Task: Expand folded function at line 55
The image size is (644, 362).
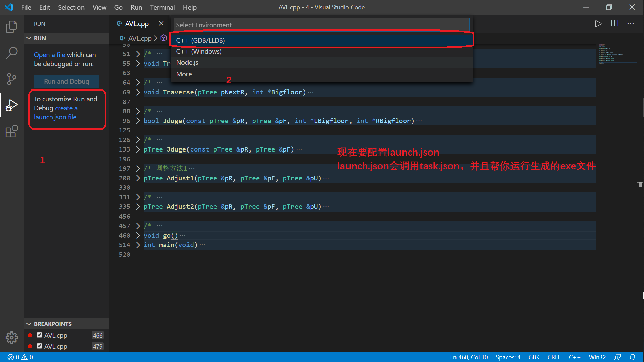Action: click(x=138, y=63)
